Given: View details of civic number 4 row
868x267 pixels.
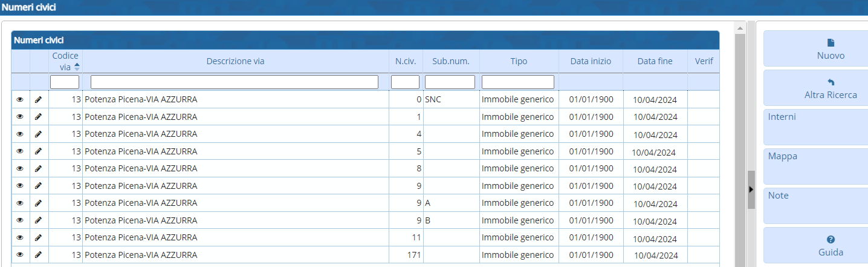Looking at the screenshot, I should 20,134.
